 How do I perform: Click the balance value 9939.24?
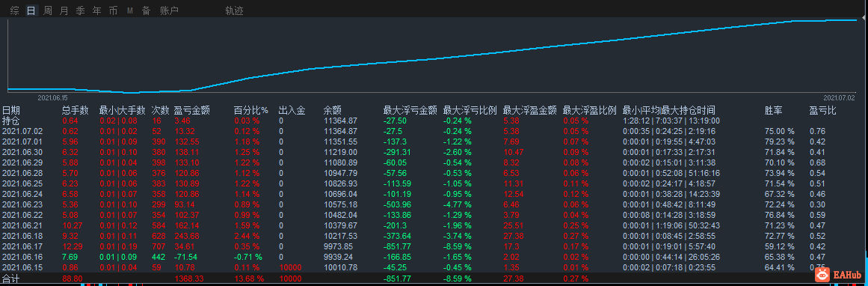338,257
